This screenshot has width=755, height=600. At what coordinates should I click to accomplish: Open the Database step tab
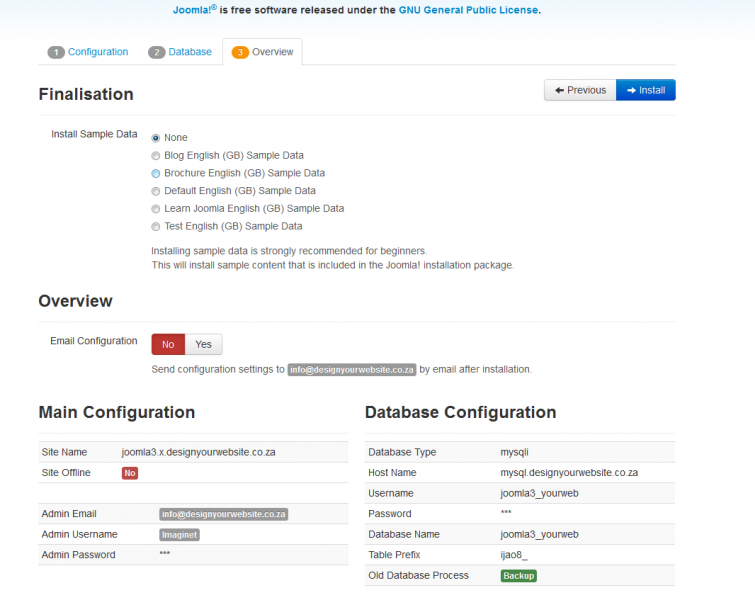point(180,52)
